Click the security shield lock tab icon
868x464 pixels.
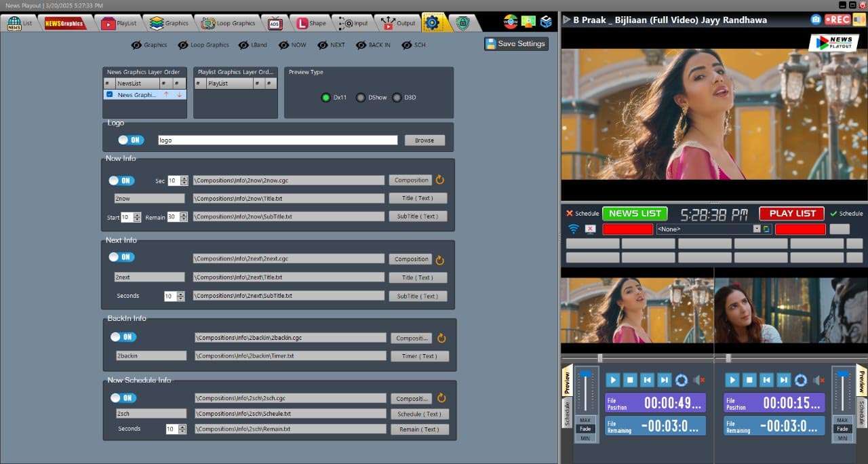click(x=462, y=23)
